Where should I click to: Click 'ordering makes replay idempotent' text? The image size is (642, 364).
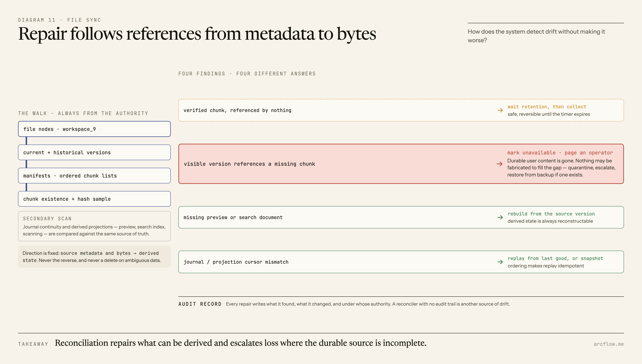click(x=546, y=266)
